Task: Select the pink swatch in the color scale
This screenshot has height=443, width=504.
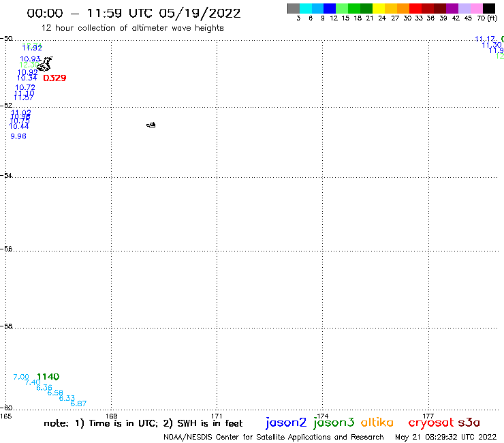Action: click(476, 8)
